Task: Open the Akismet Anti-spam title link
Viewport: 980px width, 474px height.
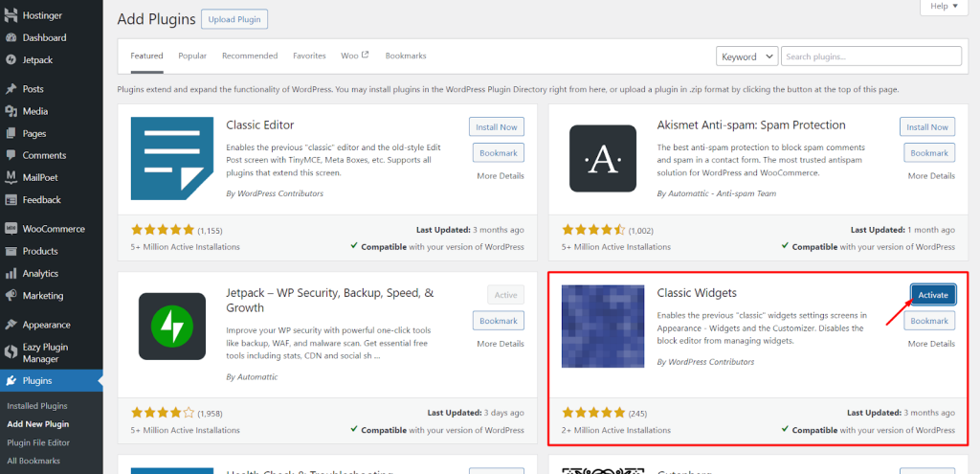Action: click(751, 124)
